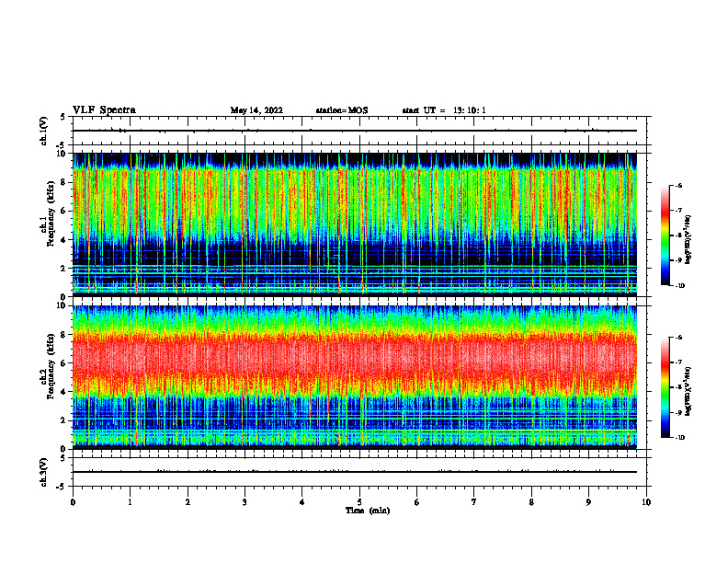Click the ch.1 frequency tick label "2"

(x=63, y=269)
